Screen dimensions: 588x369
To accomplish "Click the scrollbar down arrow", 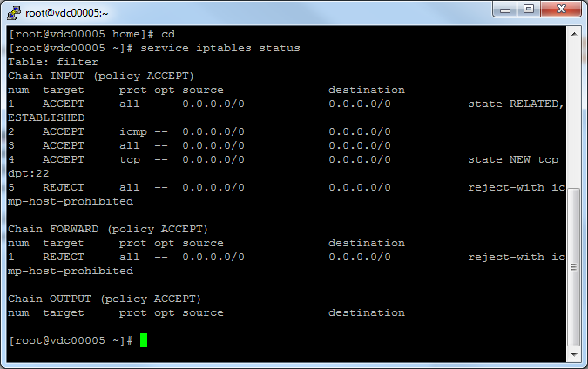I will (574, 354).
